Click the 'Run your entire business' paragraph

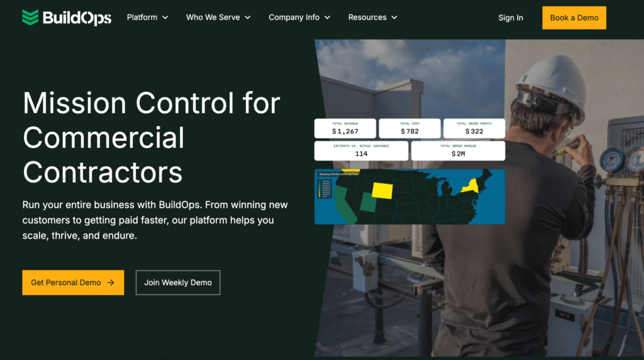coord(155,220)
